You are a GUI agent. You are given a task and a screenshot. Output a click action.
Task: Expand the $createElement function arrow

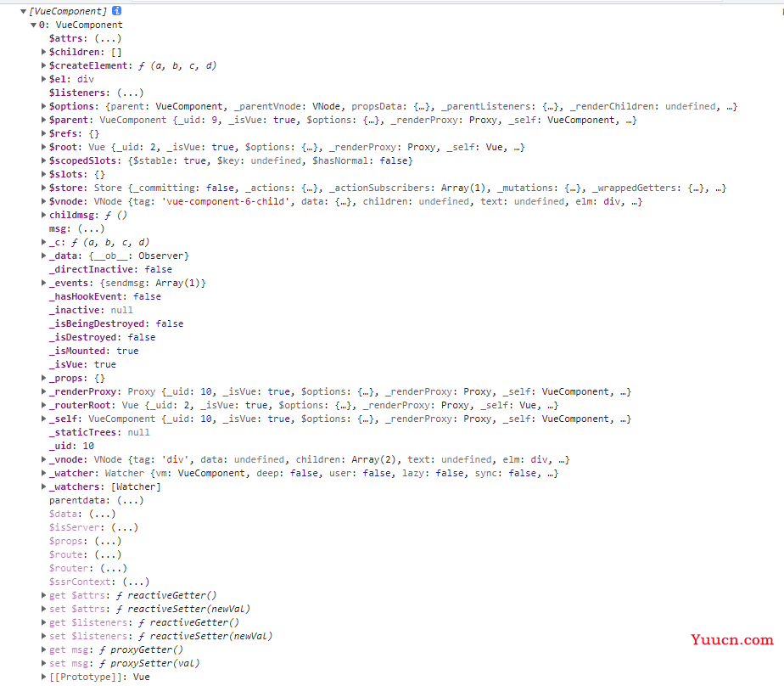(43, 65)
